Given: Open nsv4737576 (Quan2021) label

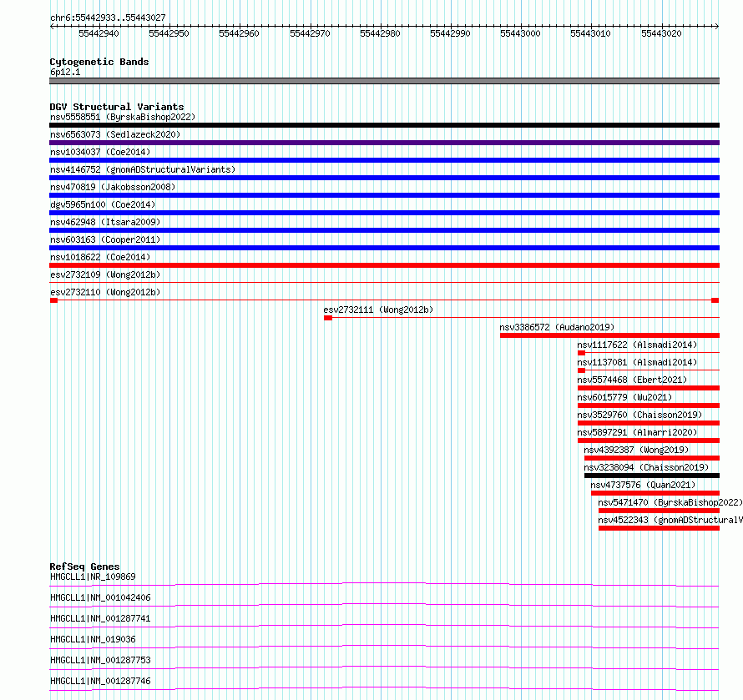Looking at the screenshot, I should pos(643,485).
